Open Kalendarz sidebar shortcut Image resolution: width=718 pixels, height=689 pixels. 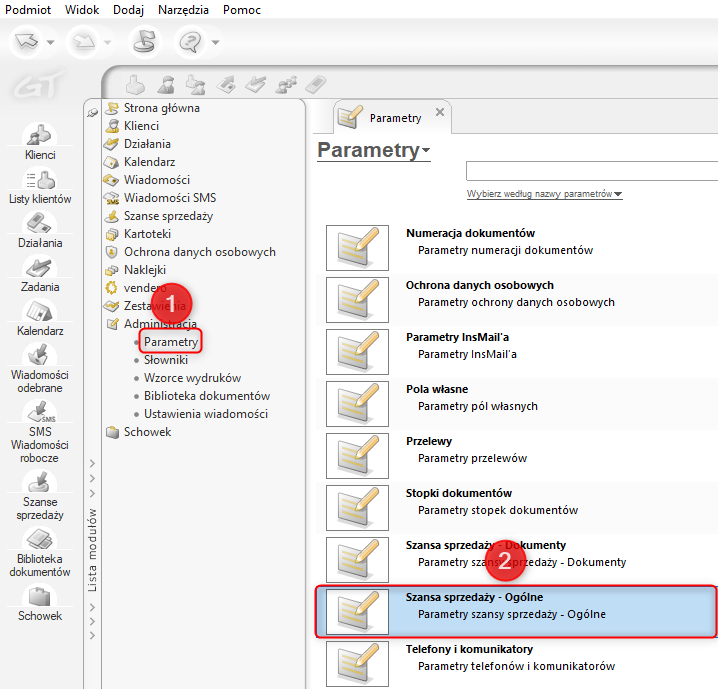40,318
